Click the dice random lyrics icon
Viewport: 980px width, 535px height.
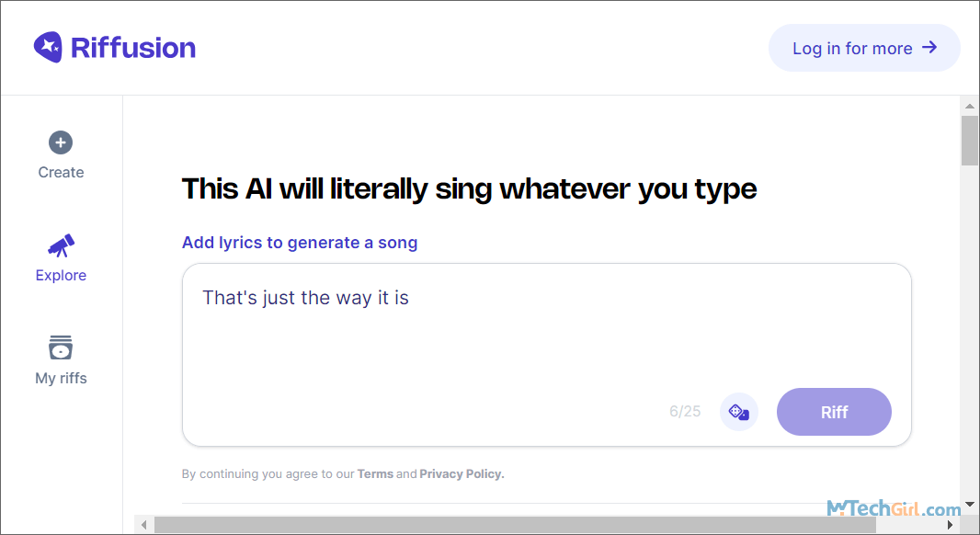pyautogui.click(x=739, y=412)
